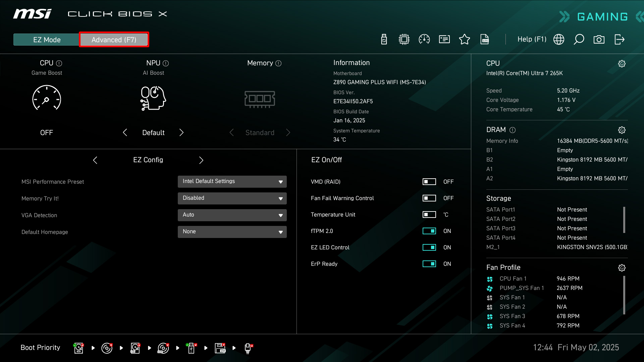644x362 pixels.
Task: Click left arrow of NPU AI Boost
Action: [125, 132]
